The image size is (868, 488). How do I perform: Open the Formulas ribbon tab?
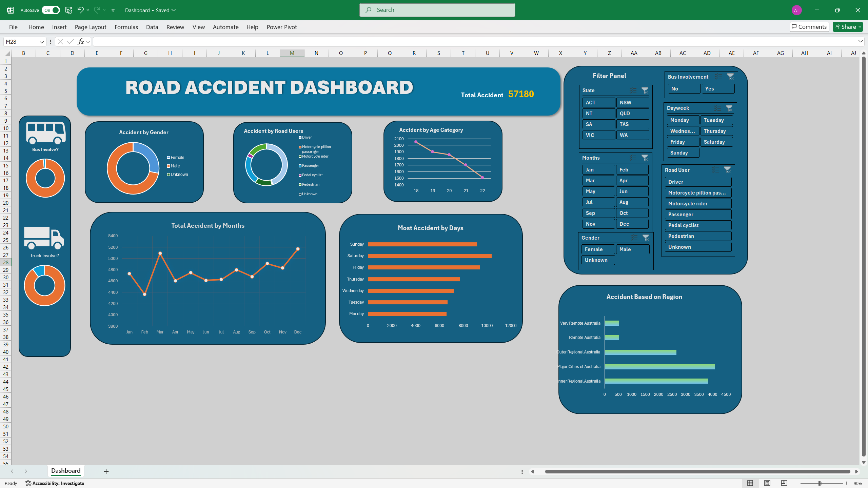[x=126, y=27]
